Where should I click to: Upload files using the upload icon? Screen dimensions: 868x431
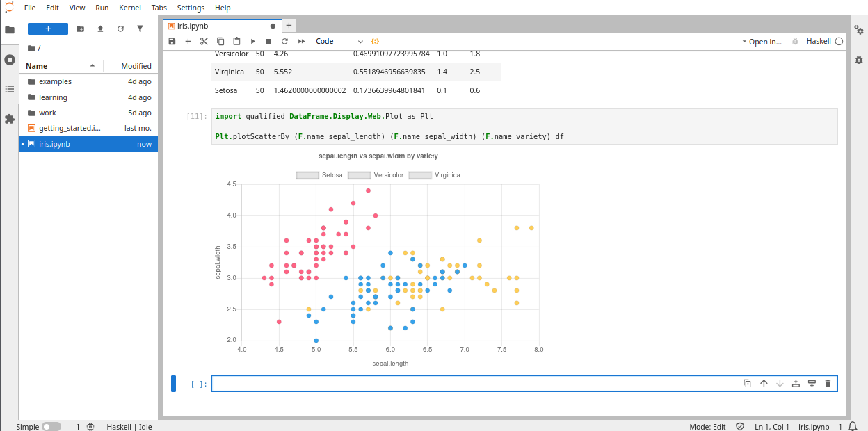(100, 29)
